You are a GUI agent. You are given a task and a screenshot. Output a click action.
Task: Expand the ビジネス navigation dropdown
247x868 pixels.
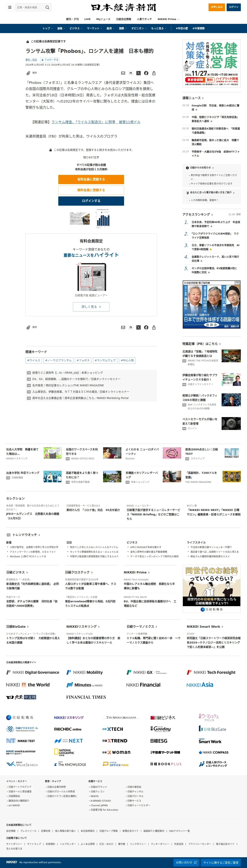76,28
